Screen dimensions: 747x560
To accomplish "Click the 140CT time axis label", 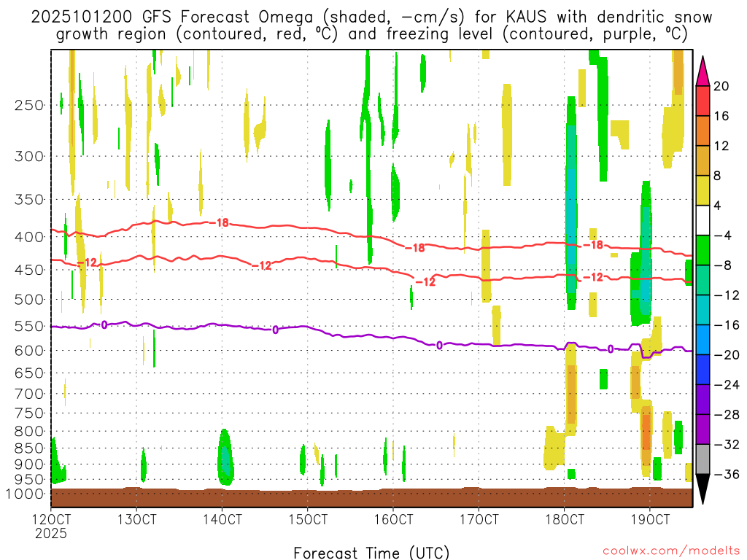I will click(x=222, y=519).
